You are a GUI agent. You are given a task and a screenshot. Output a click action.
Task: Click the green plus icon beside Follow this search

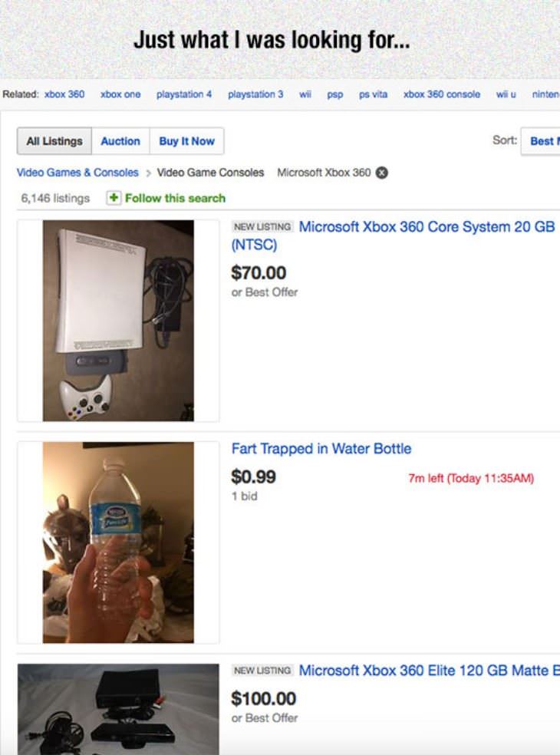[114, 198]
